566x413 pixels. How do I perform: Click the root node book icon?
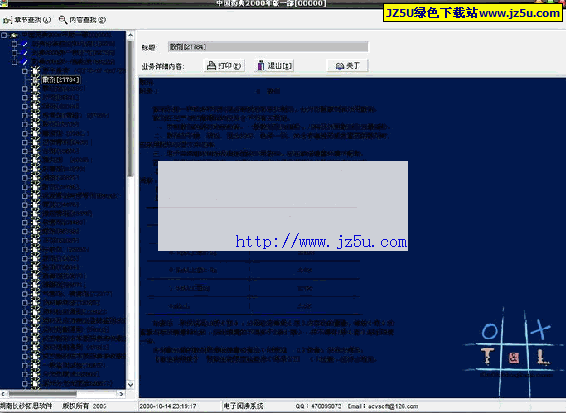click(x=14, y=35)
